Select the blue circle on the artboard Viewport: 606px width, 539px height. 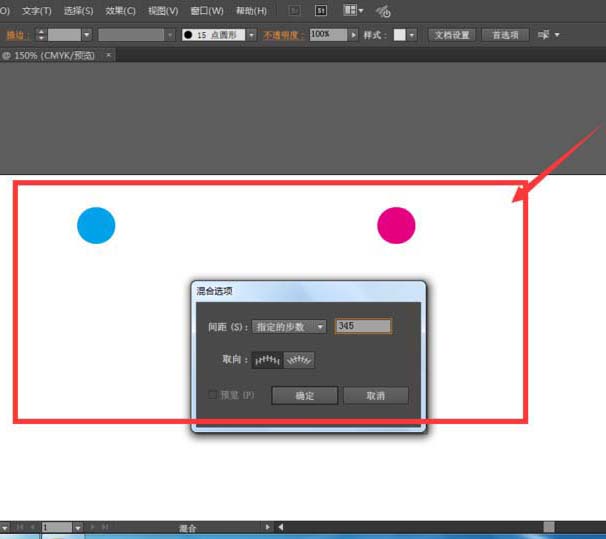96,225
